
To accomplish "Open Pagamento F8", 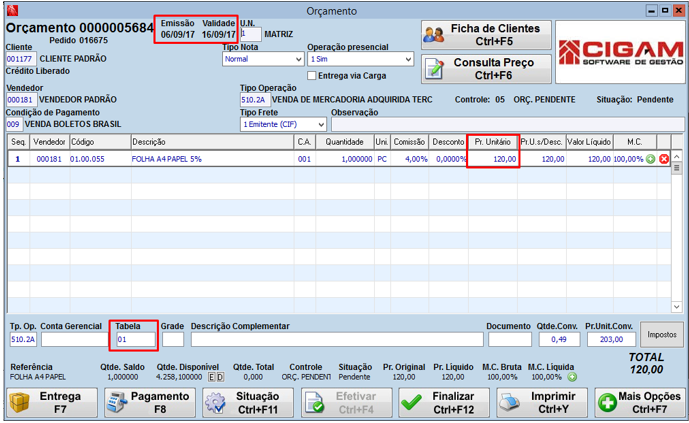I will pyautogui.click(x=150, y=403).
